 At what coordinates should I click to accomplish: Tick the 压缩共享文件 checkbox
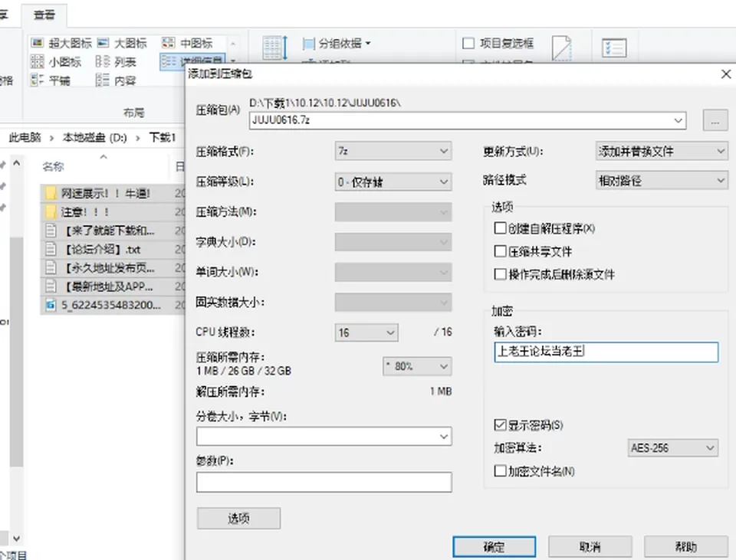(x=501, y=251)
